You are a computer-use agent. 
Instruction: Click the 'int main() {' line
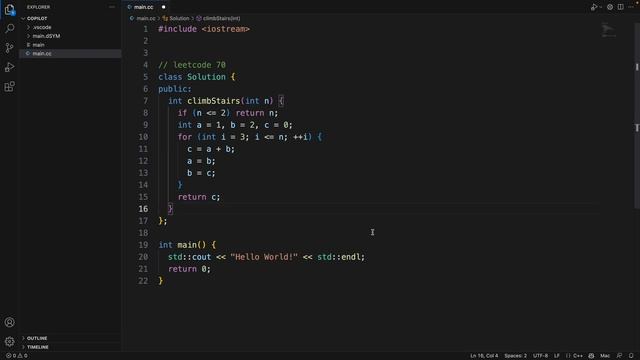click(x=187, y=245)
